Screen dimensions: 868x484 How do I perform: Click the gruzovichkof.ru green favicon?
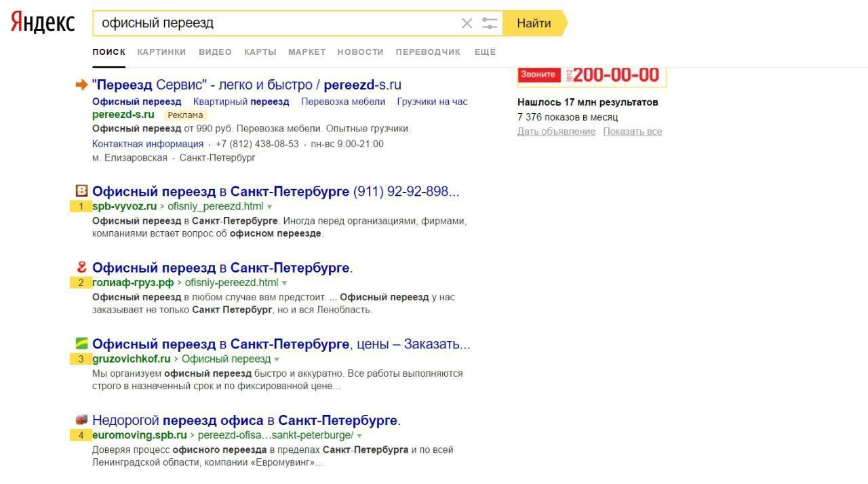(81, 344)
